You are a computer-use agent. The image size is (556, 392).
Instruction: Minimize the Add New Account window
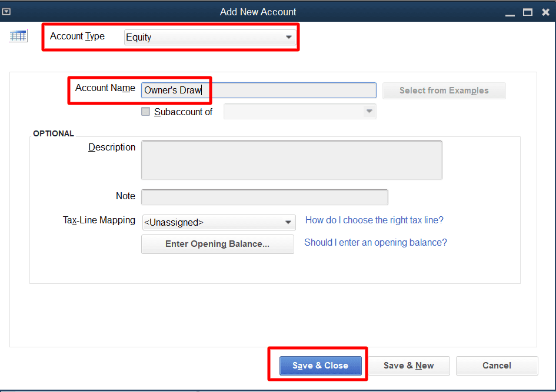[510, 12]
